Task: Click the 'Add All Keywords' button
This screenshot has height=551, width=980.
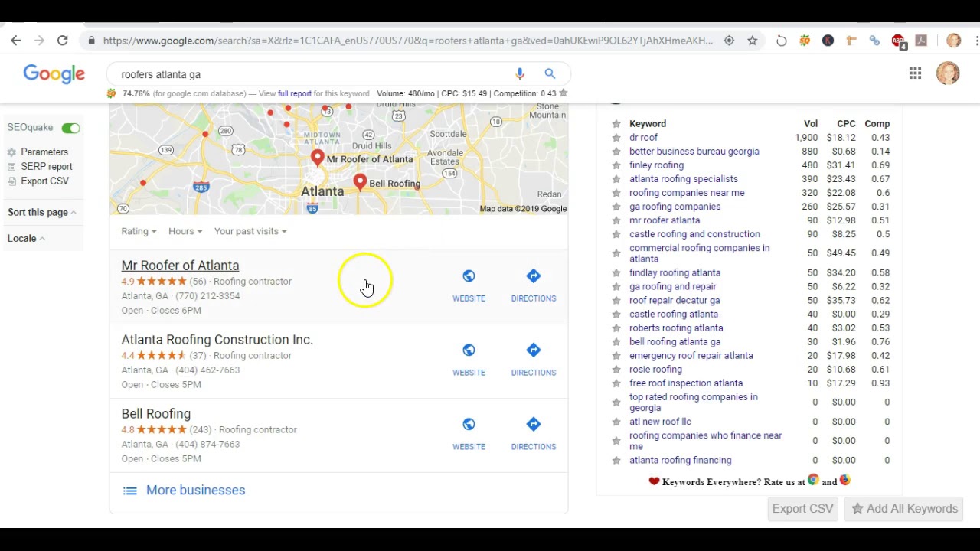Action: [x=904, y=509]
